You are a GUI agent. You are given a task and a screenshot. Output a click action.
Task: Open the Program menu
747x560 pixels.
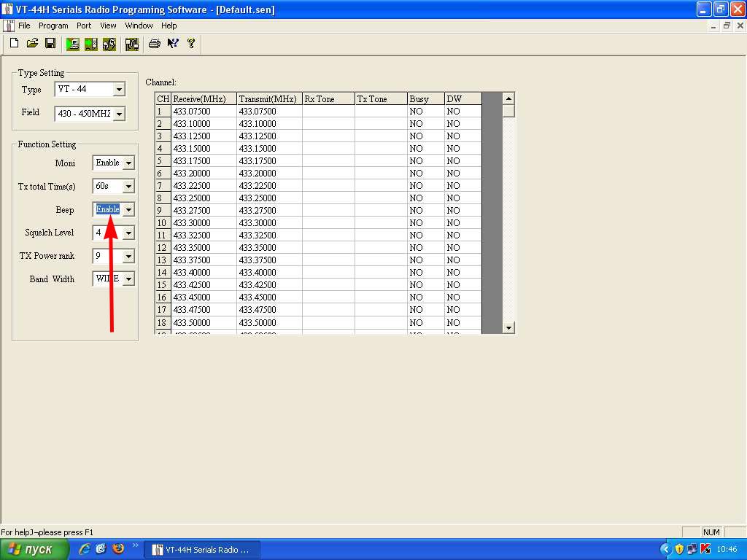coord(53,26)
